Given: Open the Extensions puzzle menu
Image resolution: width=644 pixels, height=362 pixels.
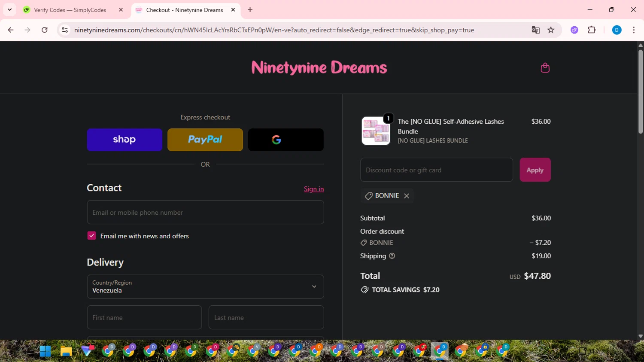Looking at the screenshot, I should coord(592,30).
